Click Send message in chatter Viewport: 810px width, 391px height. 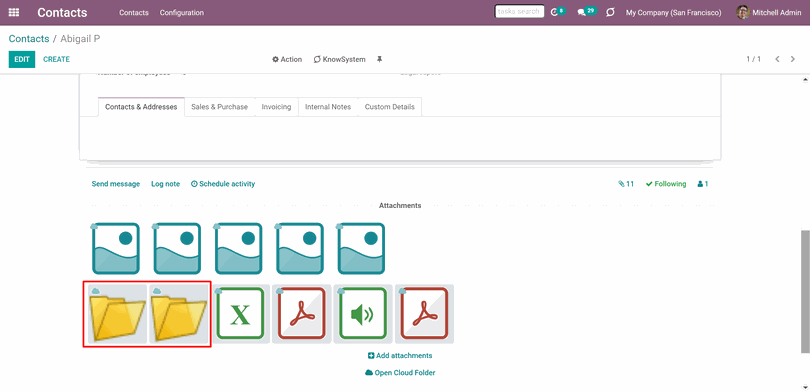coord(116,184)
